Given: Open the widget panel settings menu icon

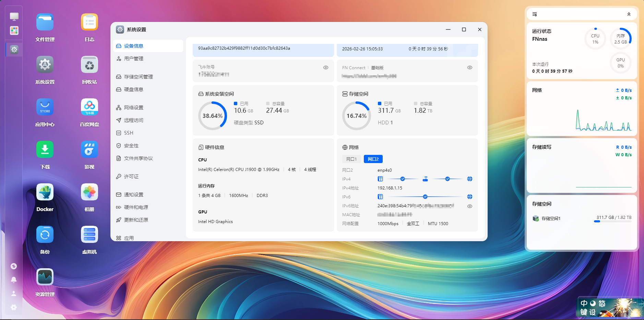Looking at the screenshot, I should coord(535,14).
